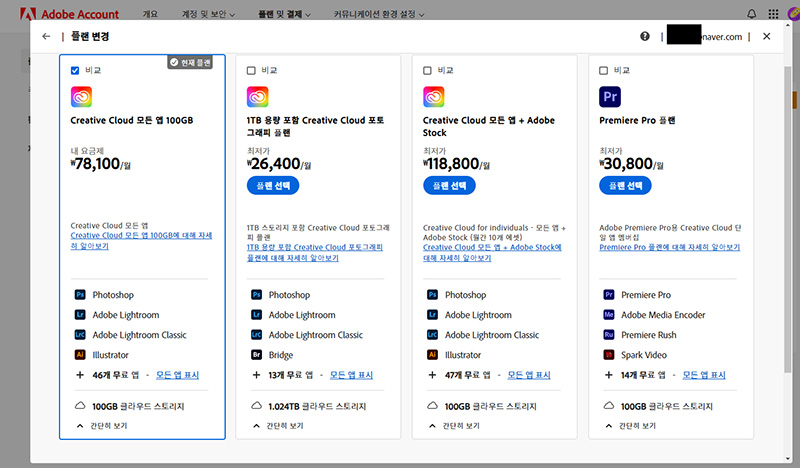
Task: Go to the 개요 tab
Action: tap(150, 14)
